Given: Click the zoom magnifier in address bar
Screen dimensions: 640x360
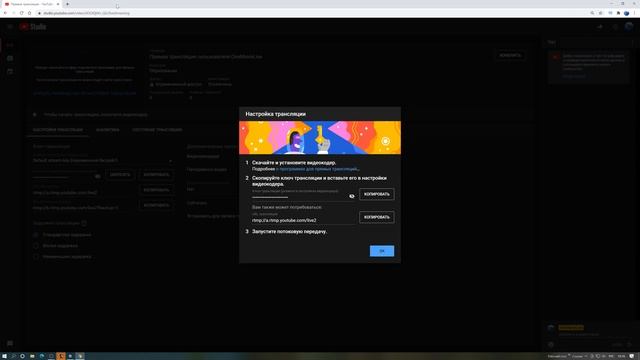Looking at the screenshot, I should pos(592,13).
